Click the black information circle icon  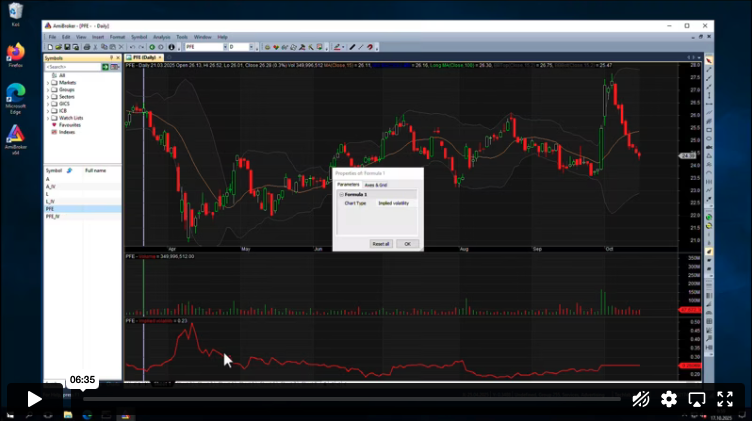tap(171, 47)
